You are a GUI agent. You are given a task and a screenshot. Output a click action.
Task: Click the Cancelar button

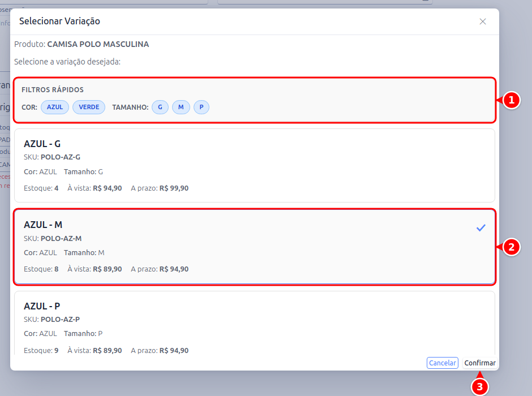coord(443,363)
